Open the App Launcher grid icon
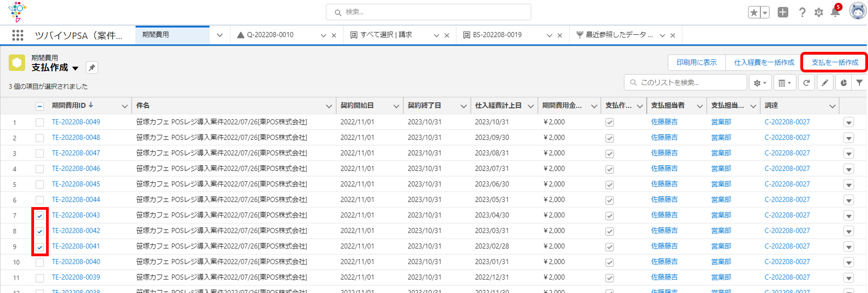The height and width of the screenshot is (293, 868). coord(17,35)
